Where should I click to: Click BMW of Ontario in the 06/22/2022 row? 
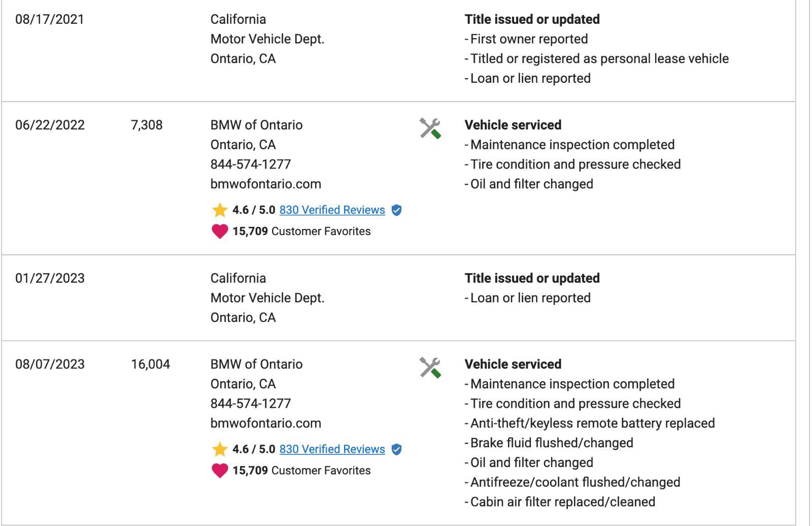click(256, 125)
